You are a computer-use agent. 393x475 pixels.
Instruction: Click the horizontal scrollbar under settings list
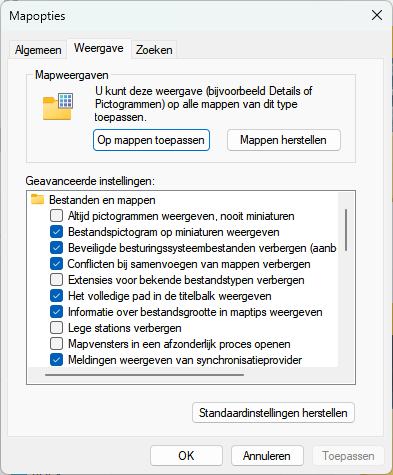[145, 375]
